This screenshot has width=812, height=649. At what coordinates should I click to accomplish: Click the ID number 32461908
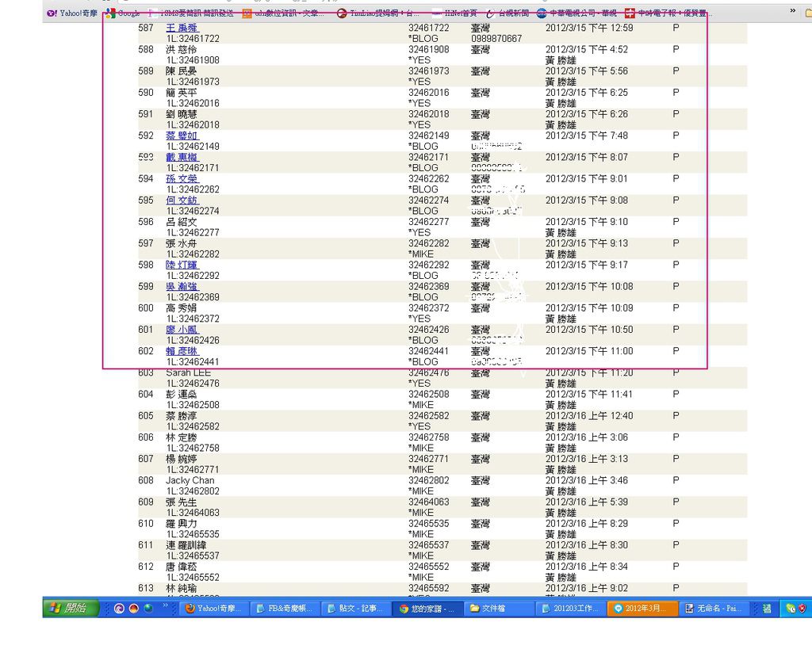pyautogui.click(x=429, y=50)
